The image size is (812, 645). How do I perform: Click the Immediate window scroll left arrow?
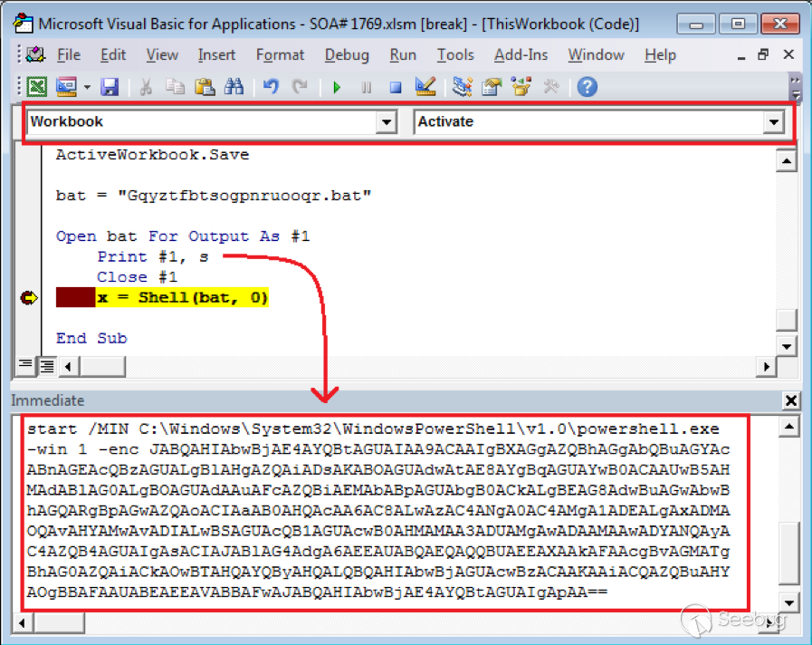[x=23, y=622]
